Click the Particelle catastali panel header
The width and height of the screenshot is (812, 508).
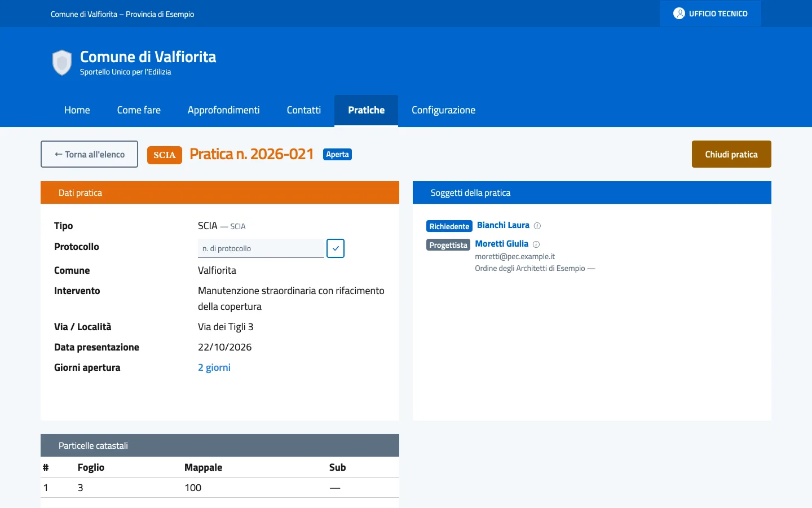pyautogui.click(x=220, y=445)
